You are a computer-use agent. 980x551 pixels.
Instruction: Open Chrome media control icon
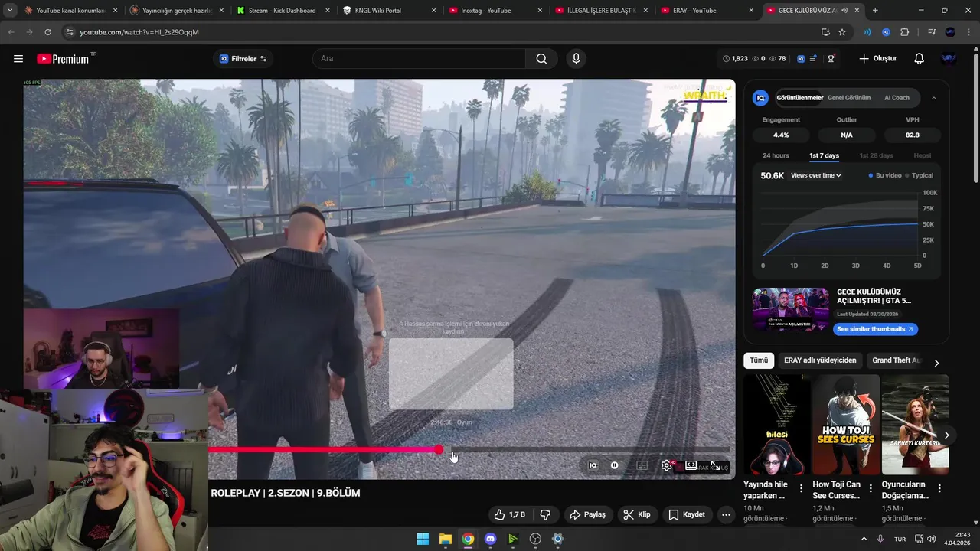[x=932, y=32]
